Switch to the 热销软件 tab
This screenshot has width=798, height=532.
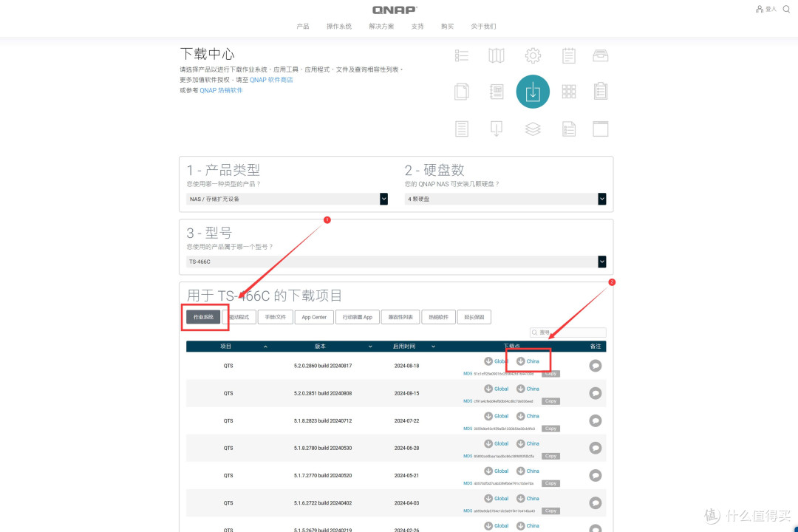[x=439, y=317]
